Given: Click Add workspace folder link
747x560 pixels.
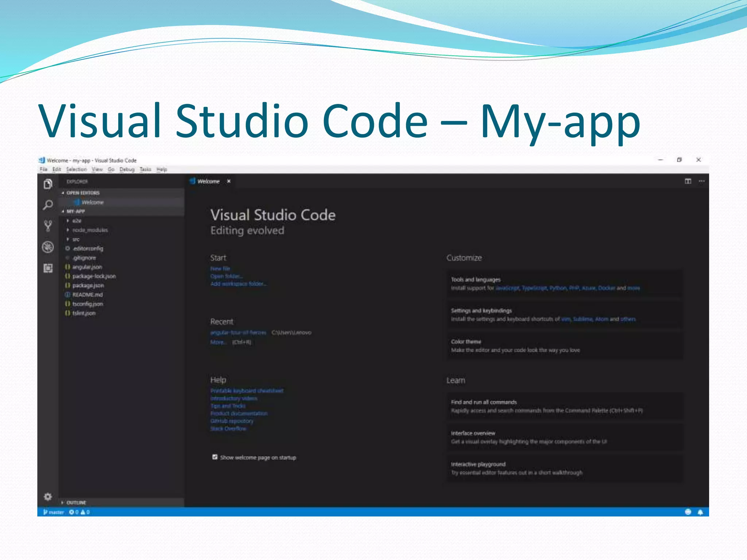Looking at the screenshot, I should 239,284.
